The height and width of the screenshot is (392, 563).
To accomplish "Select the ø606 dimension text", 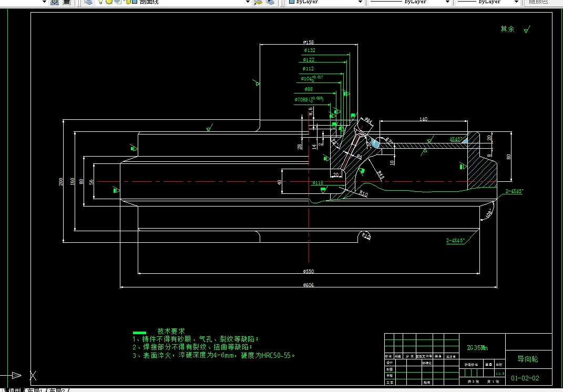I will coord(309,285).
